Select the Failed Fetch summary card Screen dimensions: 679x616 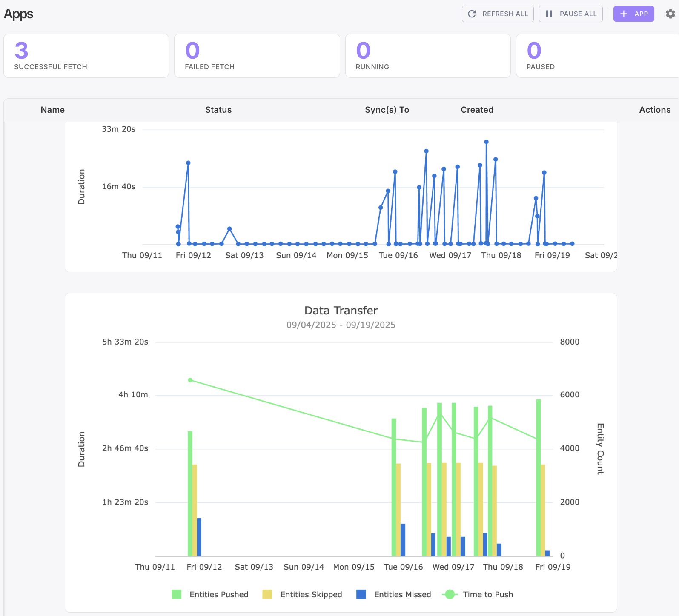(x=257, y=56)
